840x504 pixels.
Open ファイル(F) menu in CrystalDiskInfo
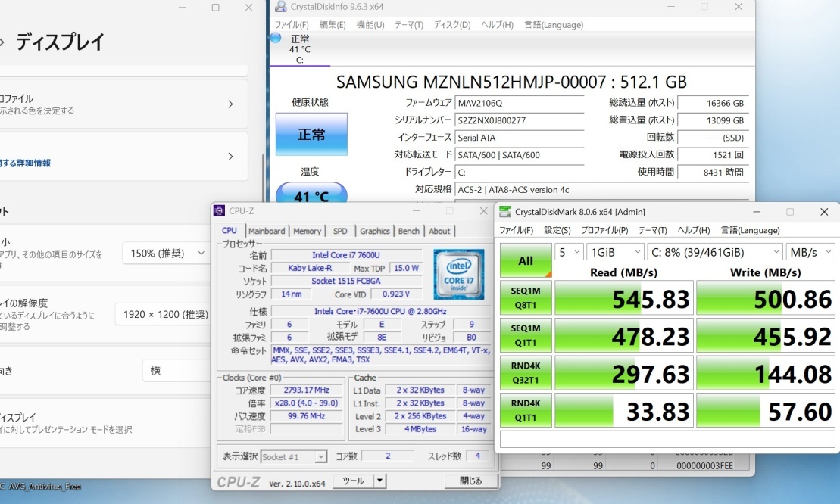coord(292,25)
